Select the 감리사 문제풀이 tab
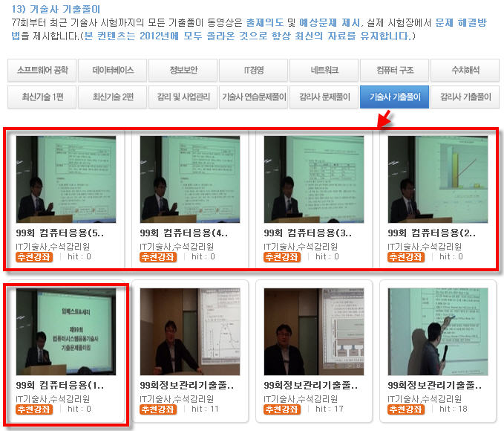The image size is (504, 431). click(324, 97)
